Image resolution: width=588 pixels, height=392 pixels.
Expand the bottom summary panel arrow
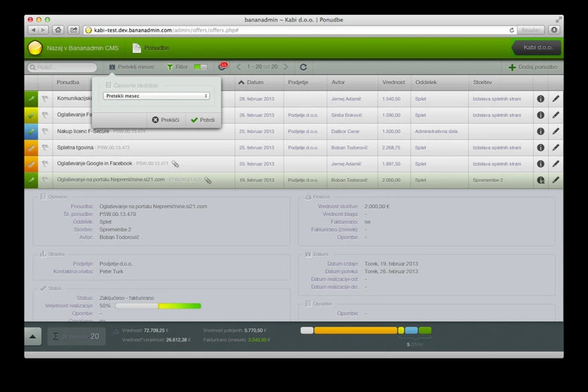tap(34, 337)
